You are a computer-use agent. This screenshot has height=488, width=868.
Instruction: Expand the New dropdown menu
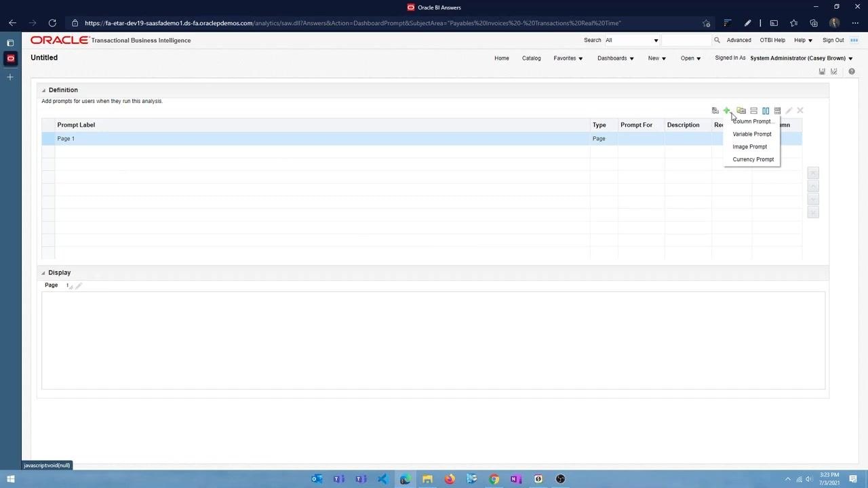pos(657,58)
